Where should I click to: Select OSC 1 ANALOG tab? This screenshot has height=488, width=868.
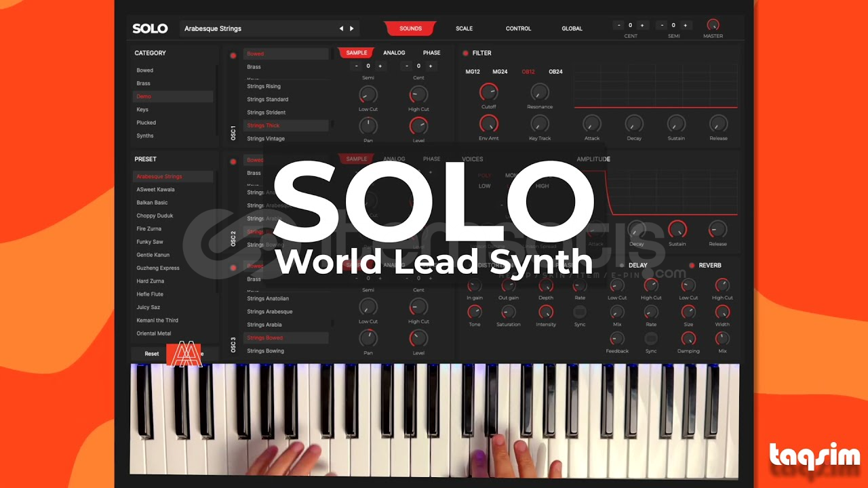[x=394, y=53]
